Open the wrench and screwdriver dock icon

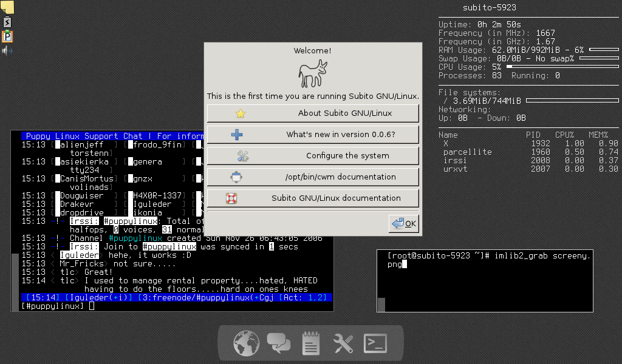click(x=343, y=343)
